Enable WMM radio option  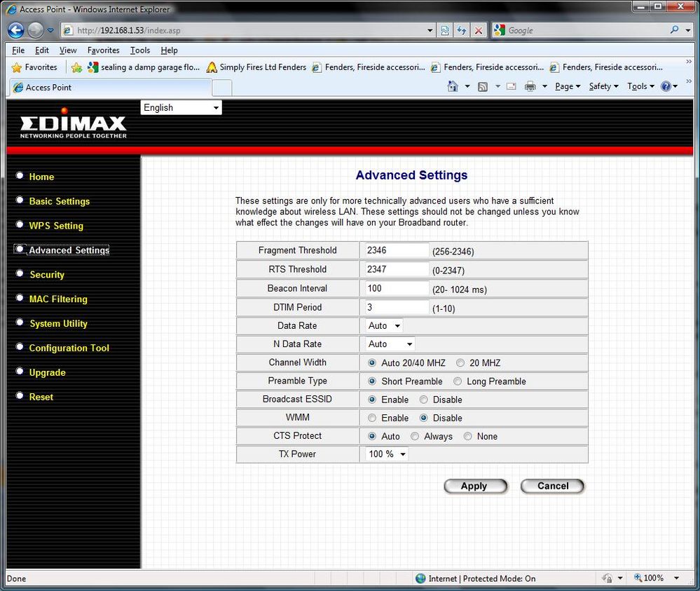372,418
